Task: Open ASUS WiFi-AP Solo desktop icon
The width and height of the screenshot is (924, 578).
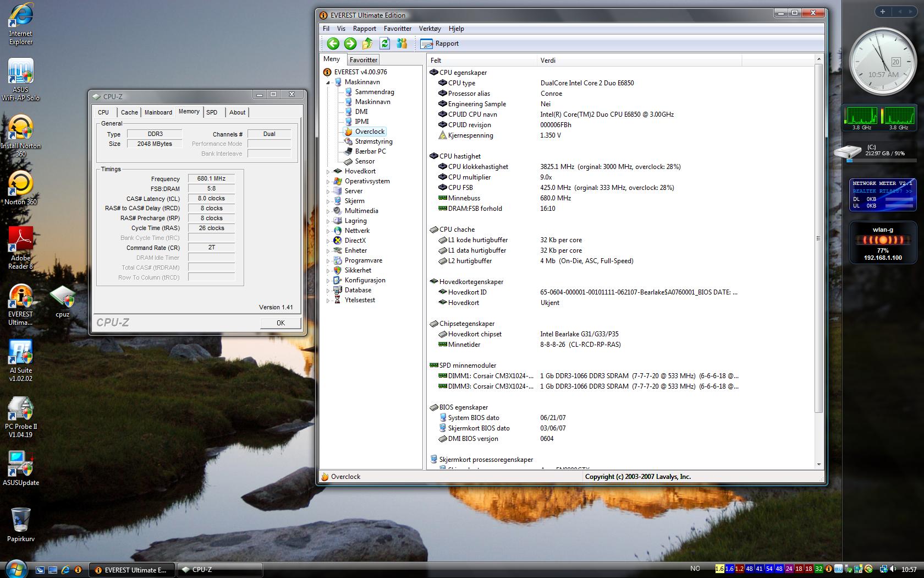Action: [x=21, y=80]
